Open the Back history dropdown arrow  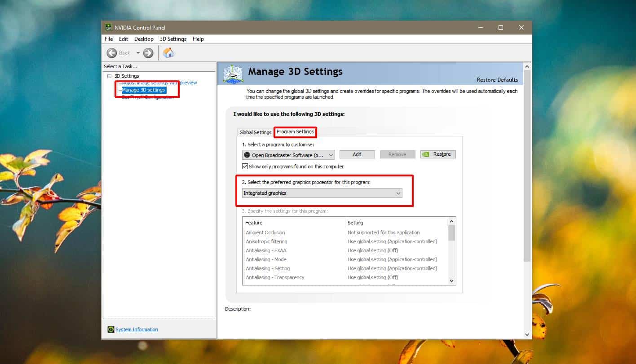click(x=138, y=53)
